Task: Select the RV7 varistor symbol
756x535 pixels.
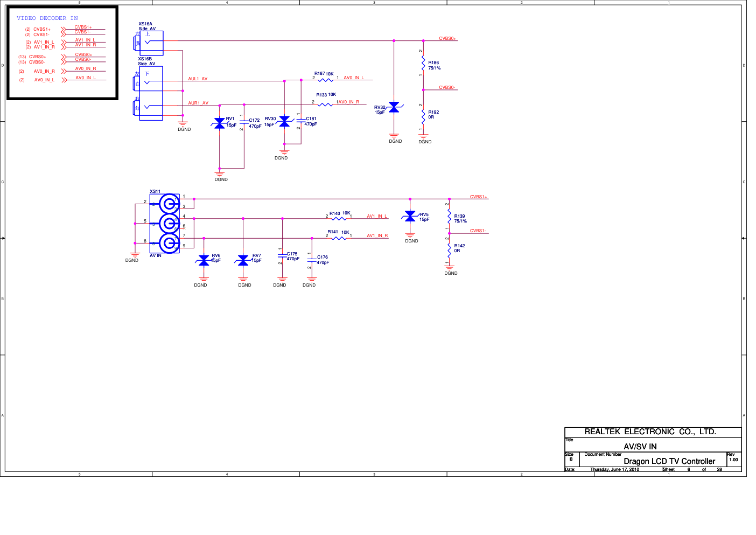Action: [x=243, y=261]
